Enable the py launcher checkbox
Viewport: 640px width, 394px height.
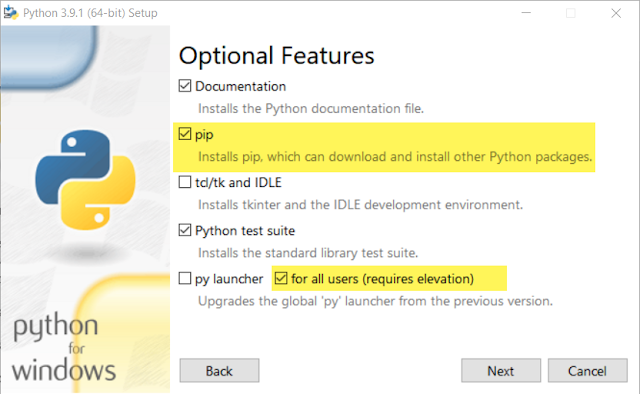point(185,278)
